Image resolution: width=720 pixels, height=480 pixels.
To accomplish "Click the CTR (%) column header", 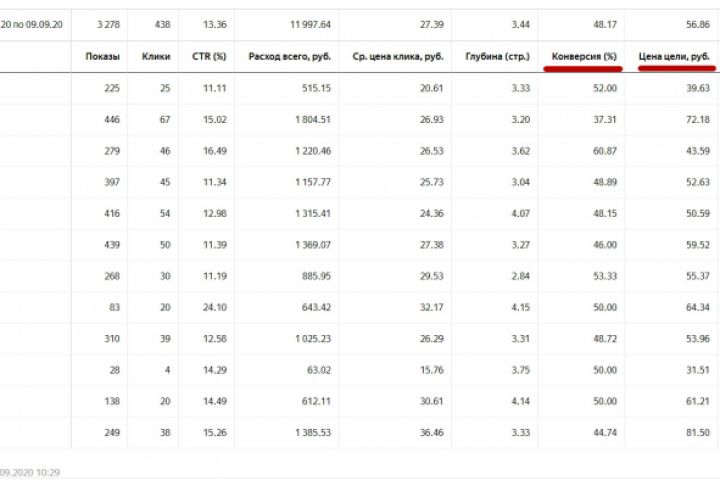I will 208,57.
